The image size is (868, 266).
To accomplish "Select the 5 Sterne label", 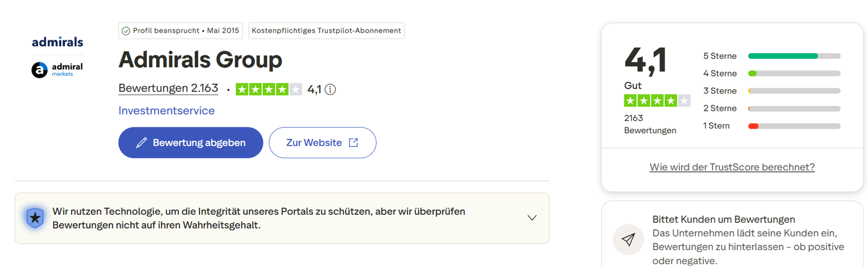I will tap(720, 56).
